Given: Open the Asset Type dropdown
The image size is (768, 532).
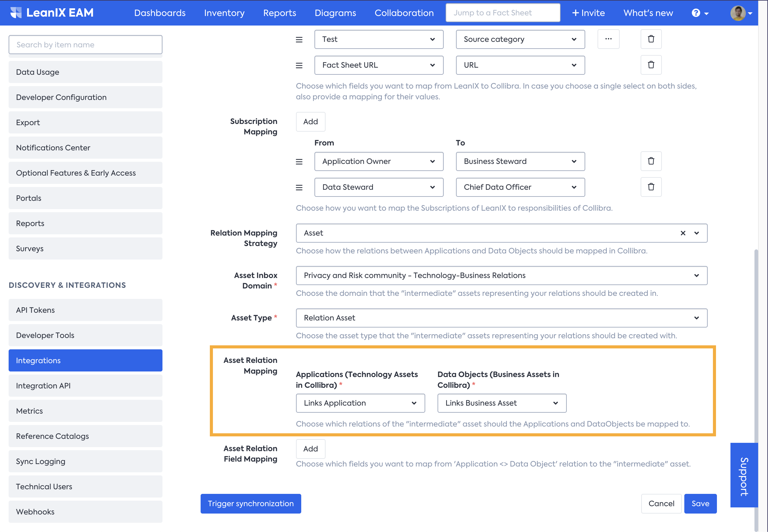Looking at the screenshot, I should click(x=501, y=318).
